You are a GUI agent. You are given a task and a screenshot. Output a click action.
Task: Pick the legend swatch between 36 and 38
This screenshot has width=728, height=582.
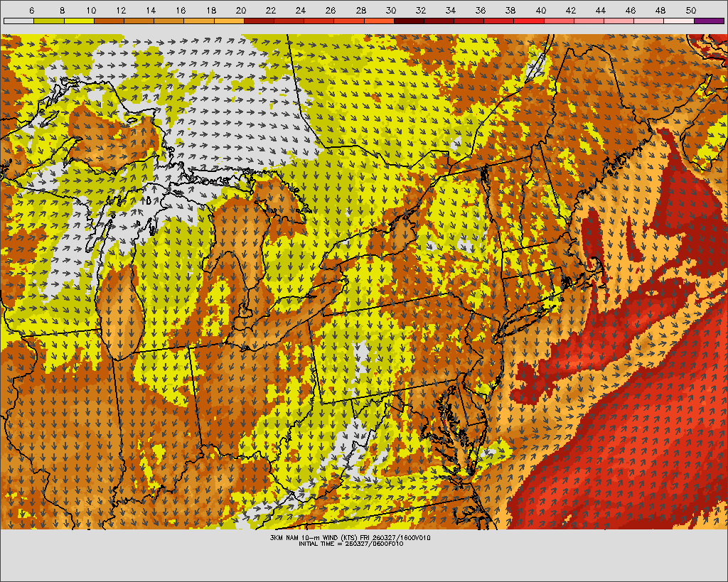[498, 21]
